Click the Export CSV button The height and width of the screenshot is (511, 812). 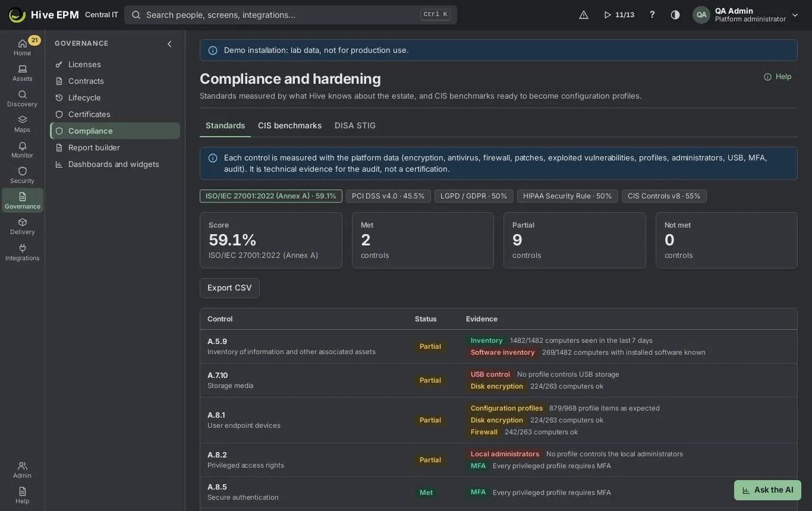pos(229,288)
